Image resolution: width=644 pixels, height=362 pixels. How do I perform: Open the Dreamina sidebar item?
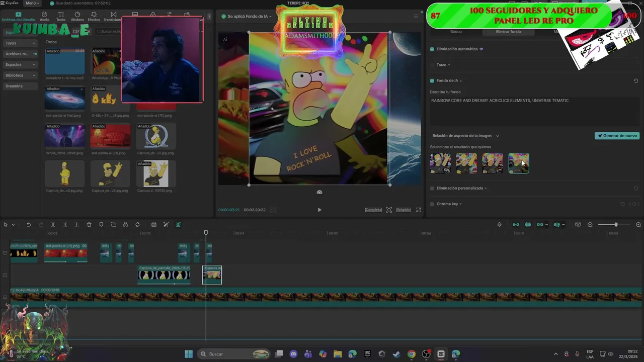coord(20,86)
